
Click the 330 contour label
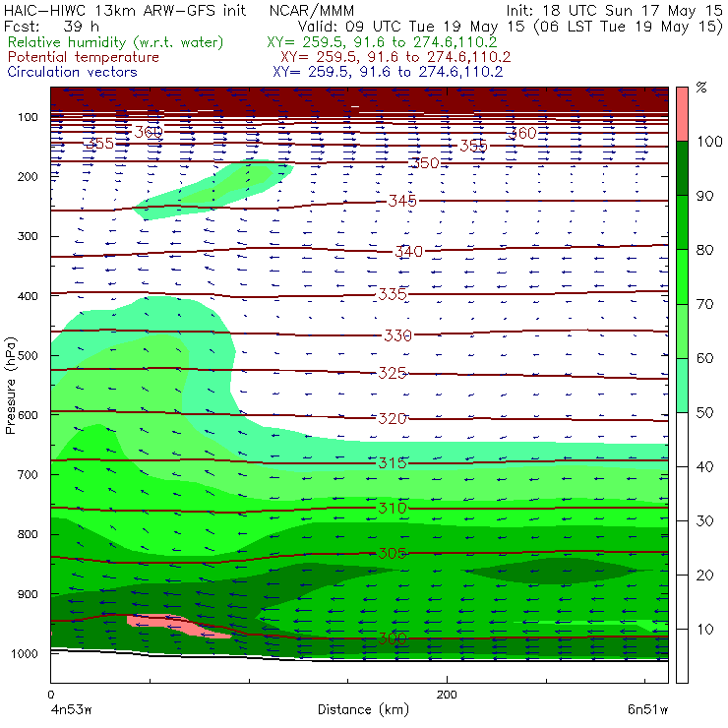click(397, 335)
